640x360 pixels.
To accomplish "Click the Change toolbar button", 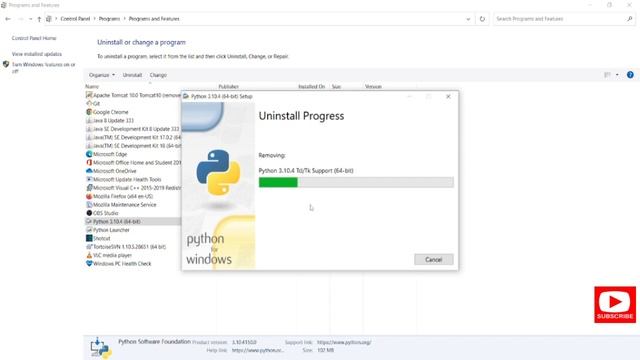I will (158, 75).
